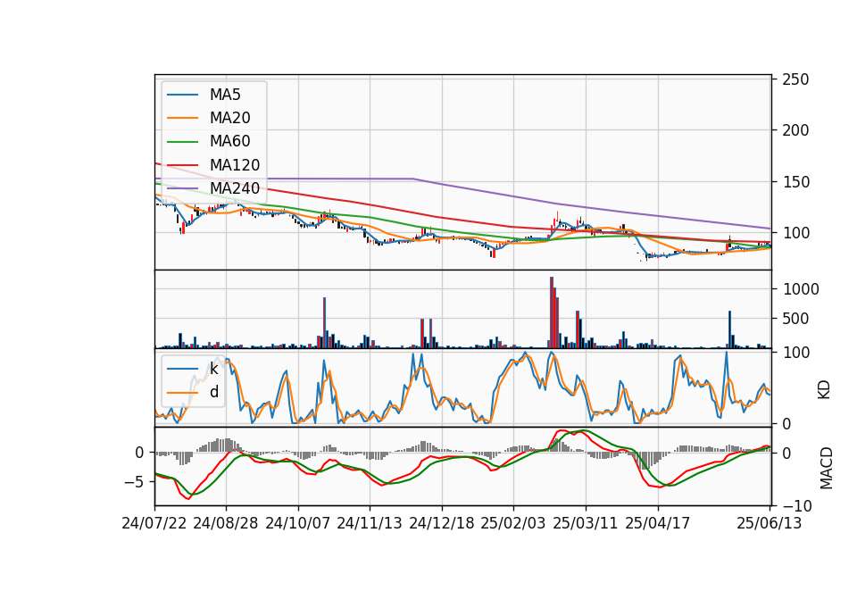Click the KD axis title
This screenshot has height=616, width=857.
coord(824,389)
